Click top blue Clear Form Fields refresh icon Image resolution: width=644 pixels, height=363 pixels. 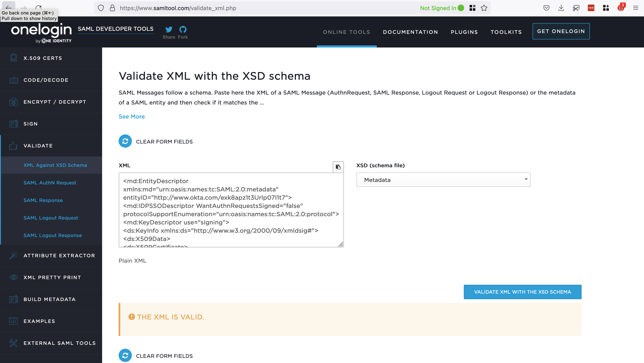coord(125,141)
